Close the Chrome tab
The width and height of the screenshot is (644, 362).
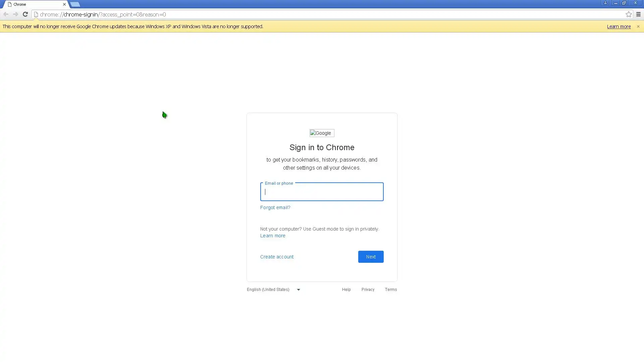(64, 4)
